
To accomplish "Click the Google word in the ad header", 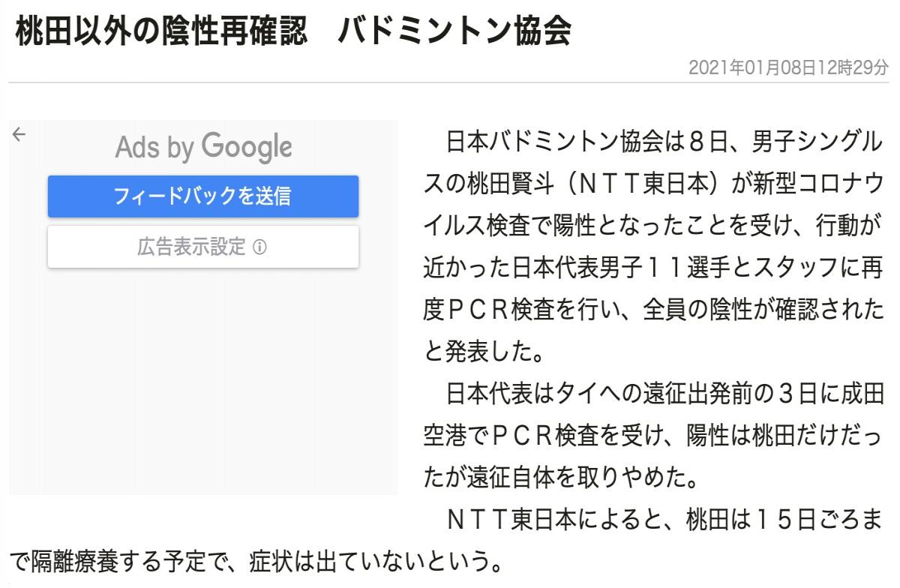I will pyautogui.click(x=246, y=148).
